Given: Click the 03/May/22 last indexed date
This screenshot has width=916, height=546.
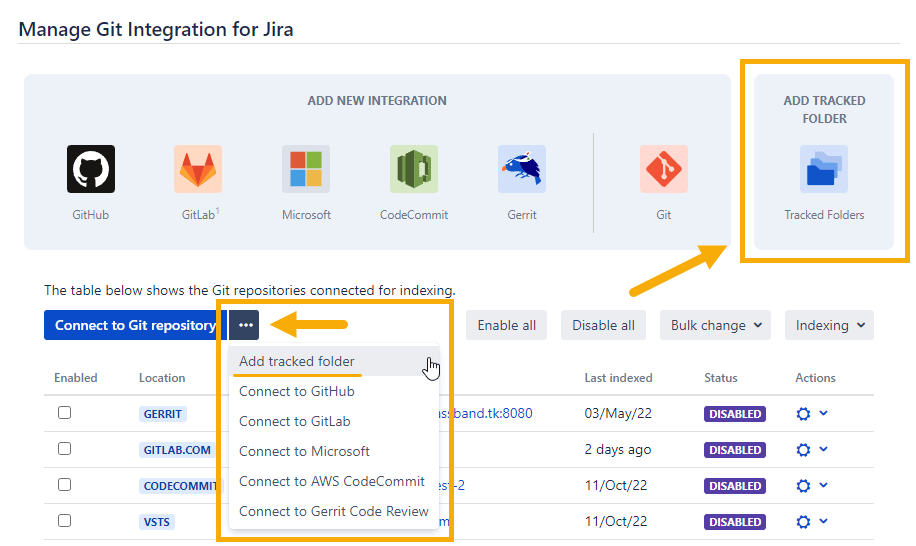Looking at the screenshot, I should 617,413.
